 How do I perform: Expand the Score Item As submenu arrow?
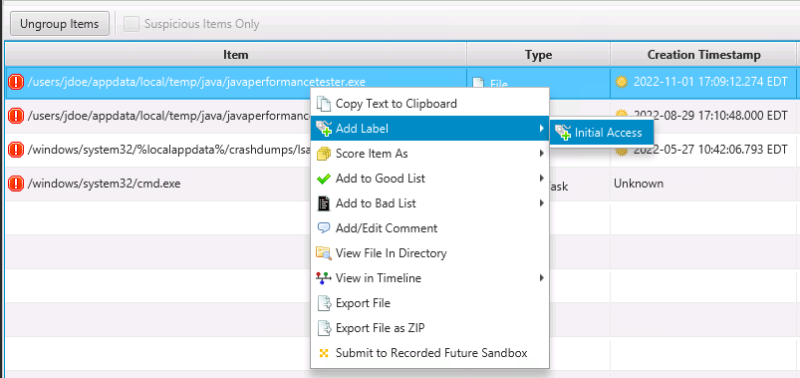(541, 154)
